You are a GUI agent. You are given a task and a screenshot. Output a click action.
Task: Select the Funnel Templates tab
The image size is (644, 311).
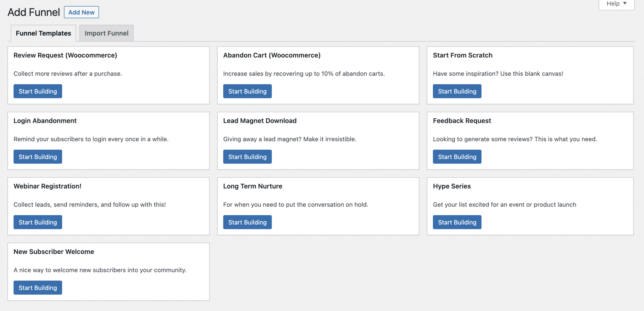click(43, 33)
